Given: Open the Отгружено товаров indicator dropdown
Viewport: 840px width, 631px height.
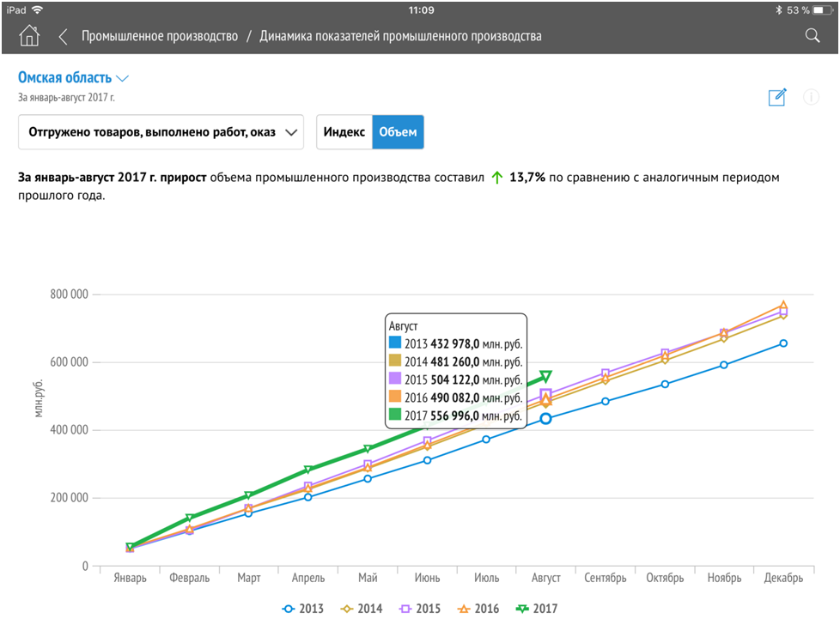Looking at the screenshot, I should point(161,132).
